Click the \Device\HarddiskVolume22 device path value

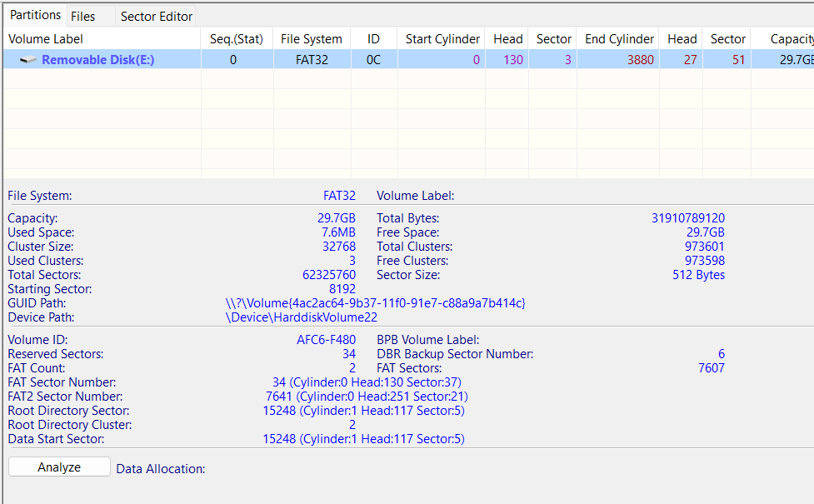tap(302, 317)
